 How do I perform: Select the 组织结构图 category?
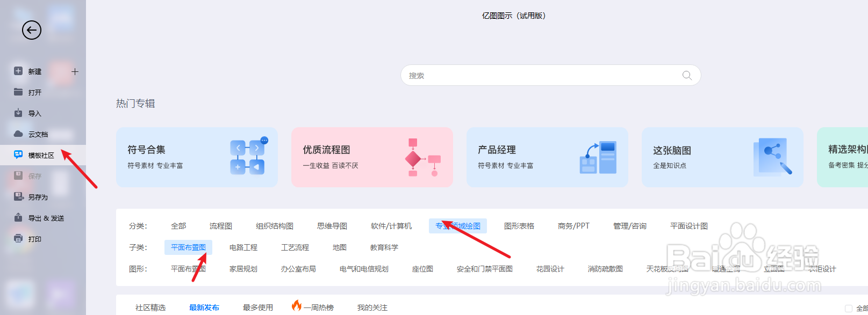[275, 226]
